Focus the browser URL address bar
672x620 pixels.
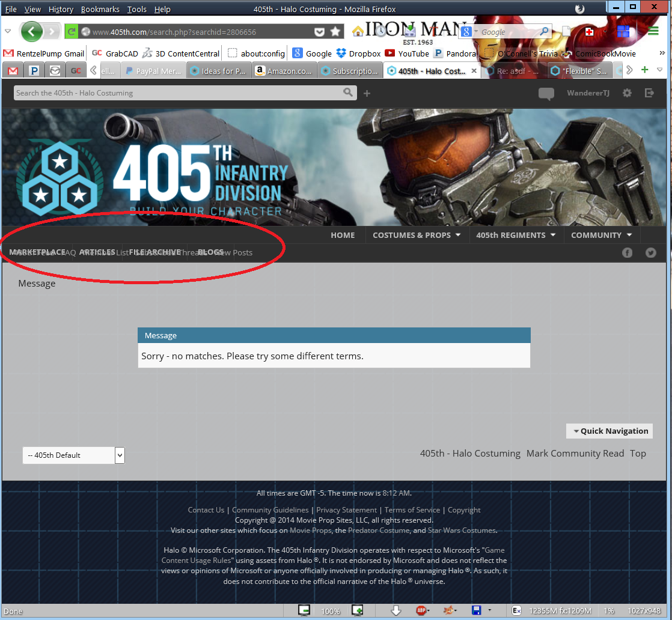click(x=203, y=32)
